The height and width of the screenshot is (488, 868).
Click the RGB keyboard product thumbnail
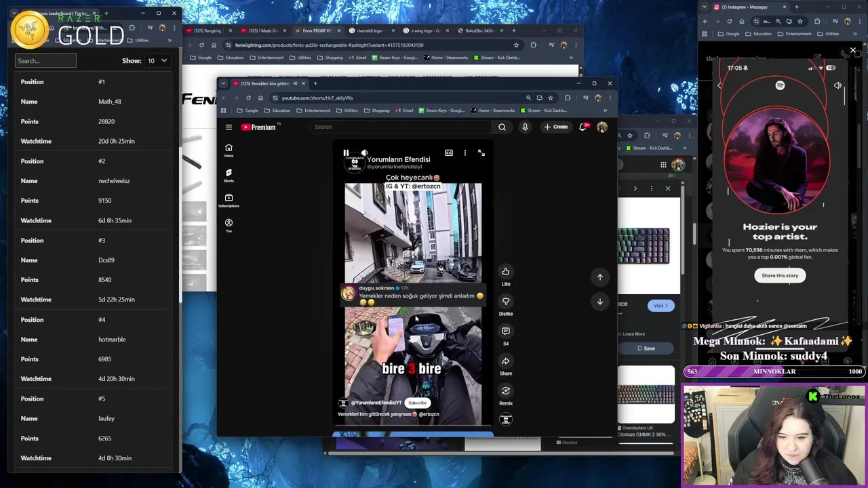(646, 395)
